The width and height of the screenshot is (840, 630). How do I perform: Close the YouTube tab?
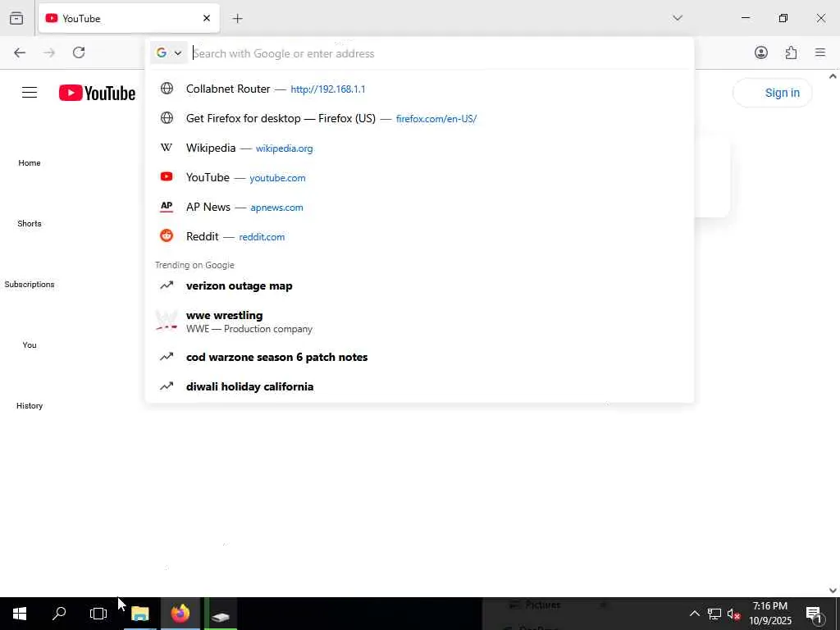point(207,18)
